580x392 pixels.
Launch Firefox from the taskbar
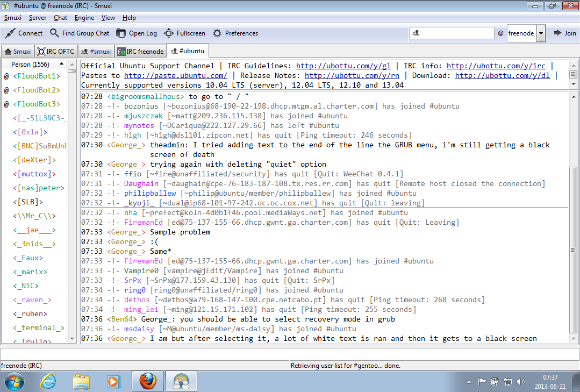148,381
